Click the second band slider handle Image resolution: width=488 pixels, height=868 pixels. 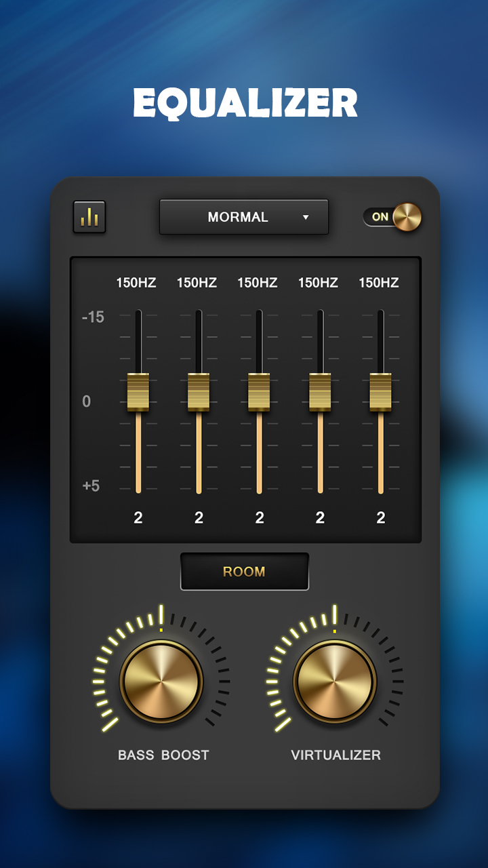click(199, 392)
